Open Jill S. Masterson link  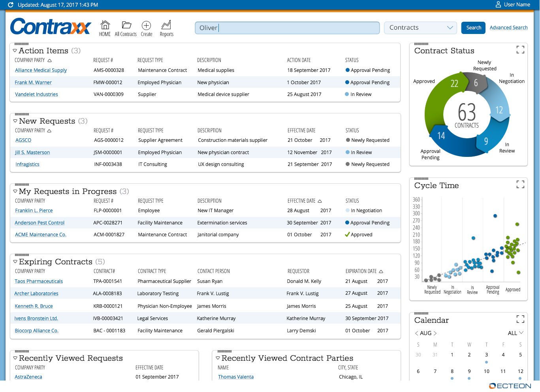tap(32, 153)
